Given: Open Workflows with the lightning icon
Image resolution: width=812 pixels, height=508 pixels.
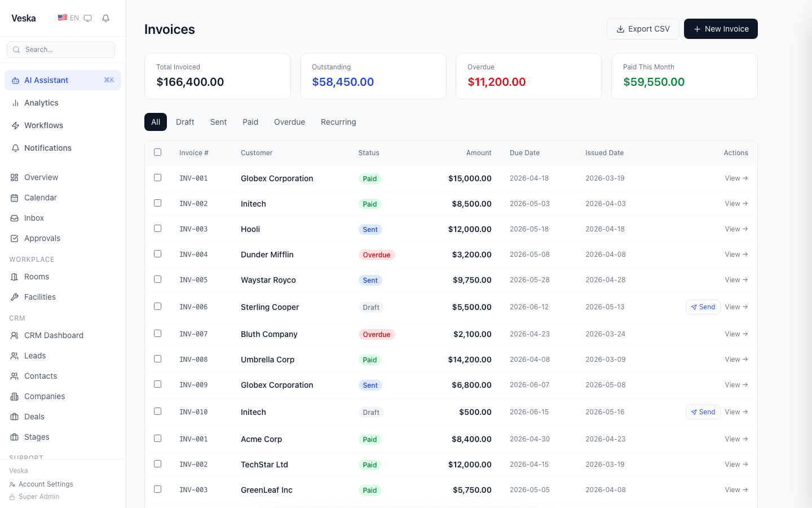Looking at the screenshot, I should [x=63, y=125].
